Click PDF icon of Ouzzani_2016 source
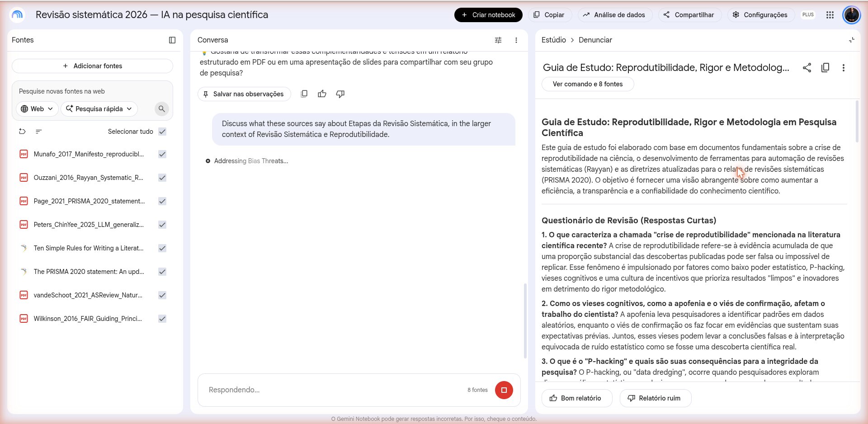Viewport: 868px width, 424px height. pos(24,178)
